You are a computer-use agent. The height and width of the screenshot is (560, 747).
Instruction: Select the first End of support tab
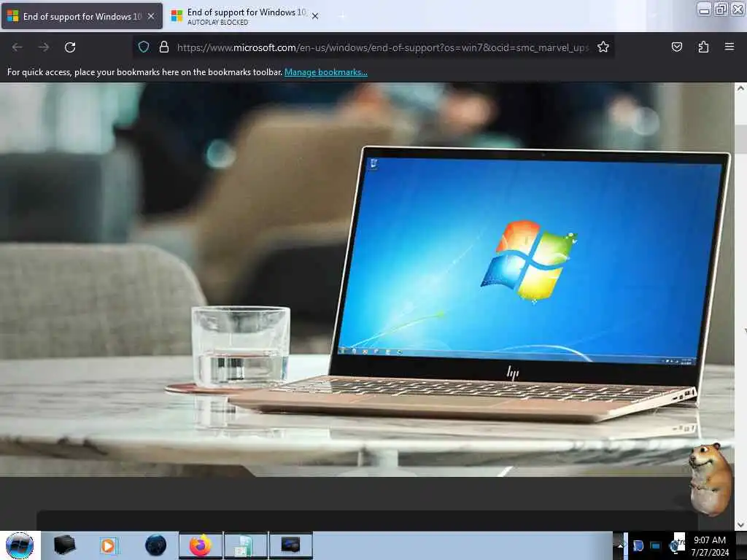click(x=82, y=16)
